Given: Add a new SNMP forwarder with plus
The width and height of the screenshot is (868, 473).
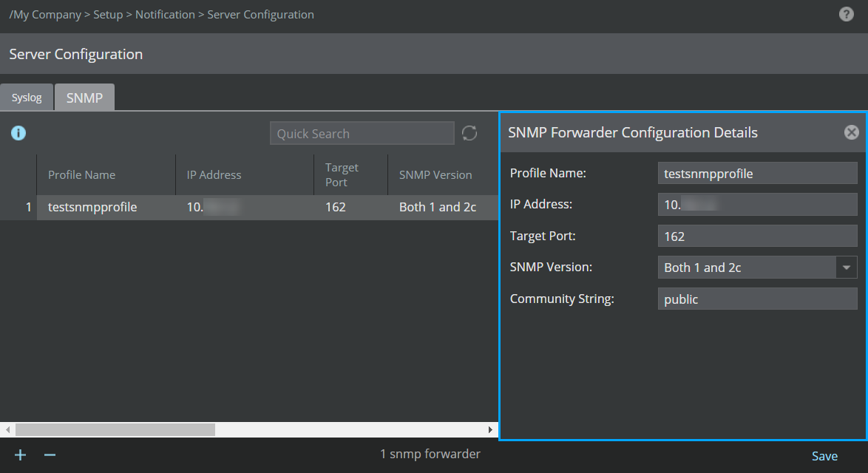Looking at the screenshot, I should pos(21,455).
